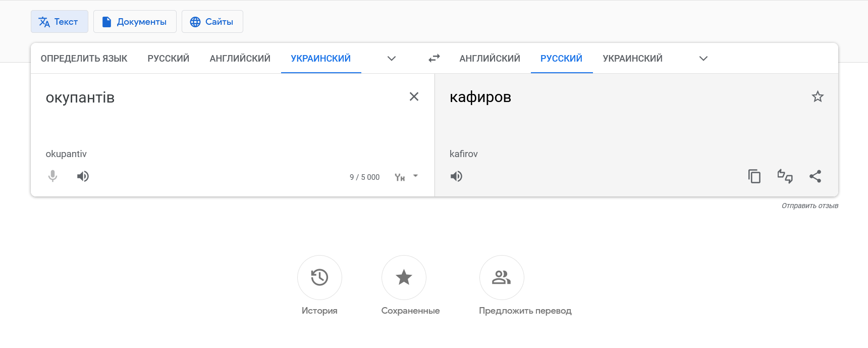Rate this translation with thumbs icon
Image resolution: width=868 pixels, height=348 pixels.
tap(785, 176)
